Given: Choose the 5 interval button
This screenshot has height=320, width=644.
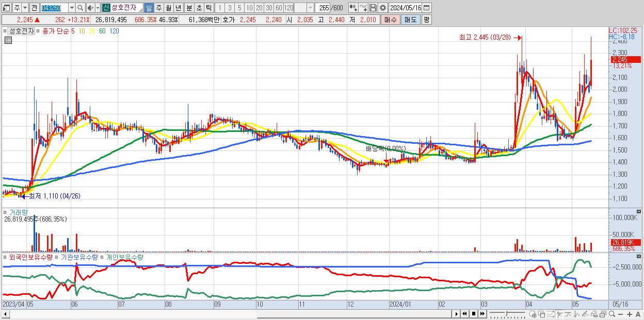Looking at the screenshot, I should [x=239, y=8].
